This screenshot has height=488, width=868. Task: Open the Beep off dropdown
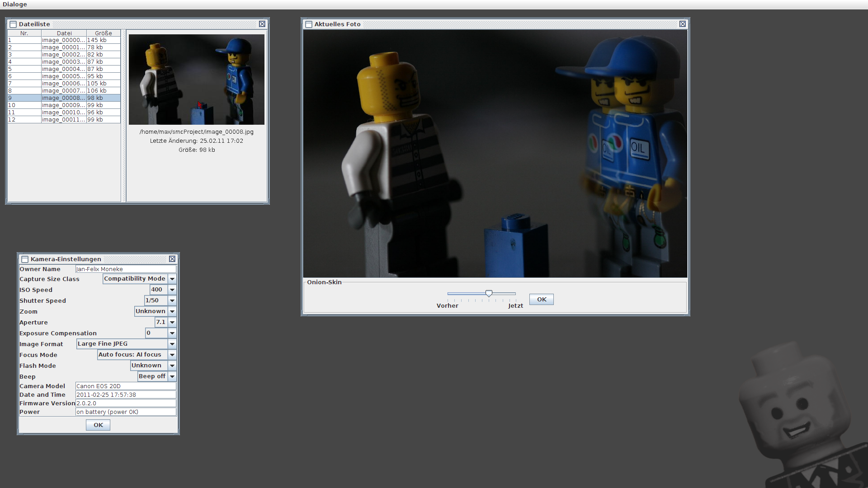[172, 376]
